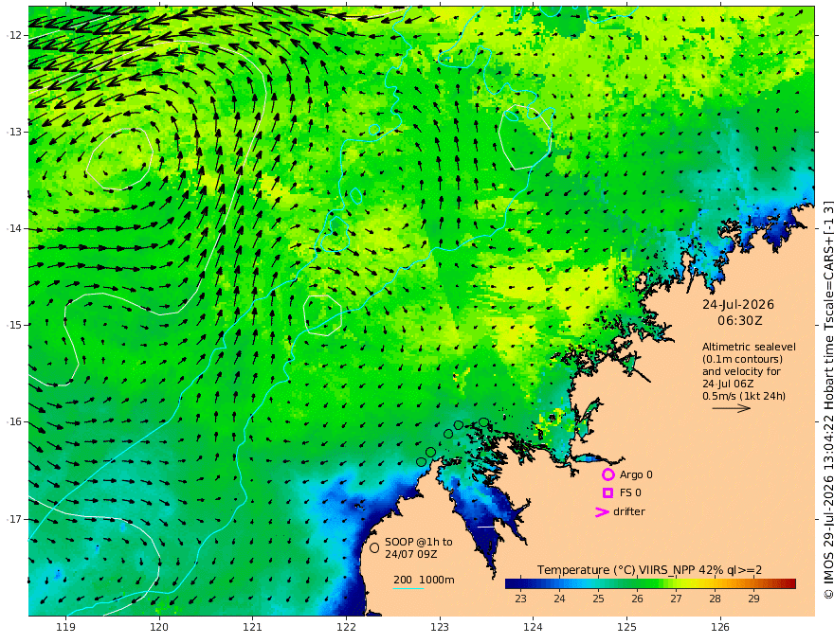This screenshot has height=644, width=834.
Task: Click the longitude axis label 126
Action: click(x=720, y=627)
